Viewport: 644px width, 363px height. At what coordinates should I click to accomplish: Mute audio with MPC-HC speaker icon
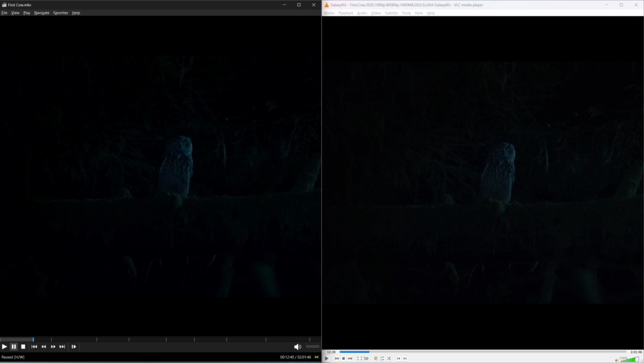297,347
